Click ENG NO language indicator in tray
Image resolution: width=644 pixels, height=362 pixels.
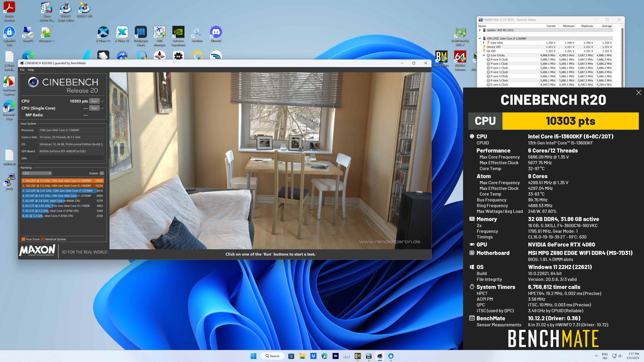605,356
